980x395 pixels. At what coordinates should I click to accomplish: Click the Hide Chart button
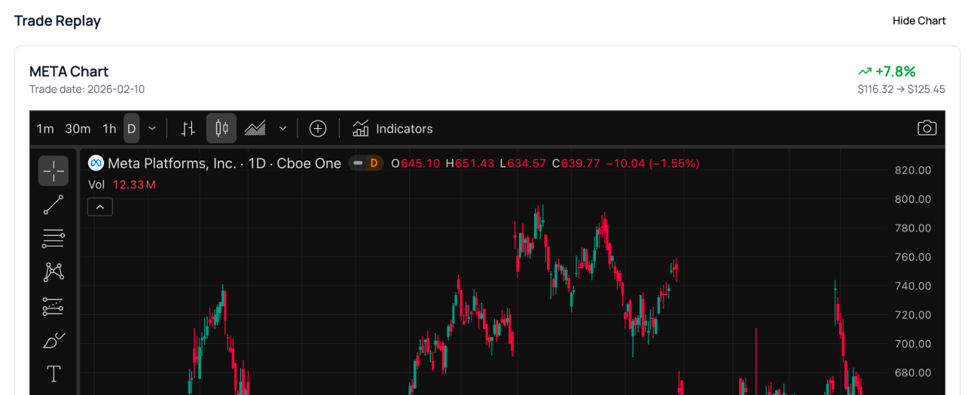tap(919, 21)
